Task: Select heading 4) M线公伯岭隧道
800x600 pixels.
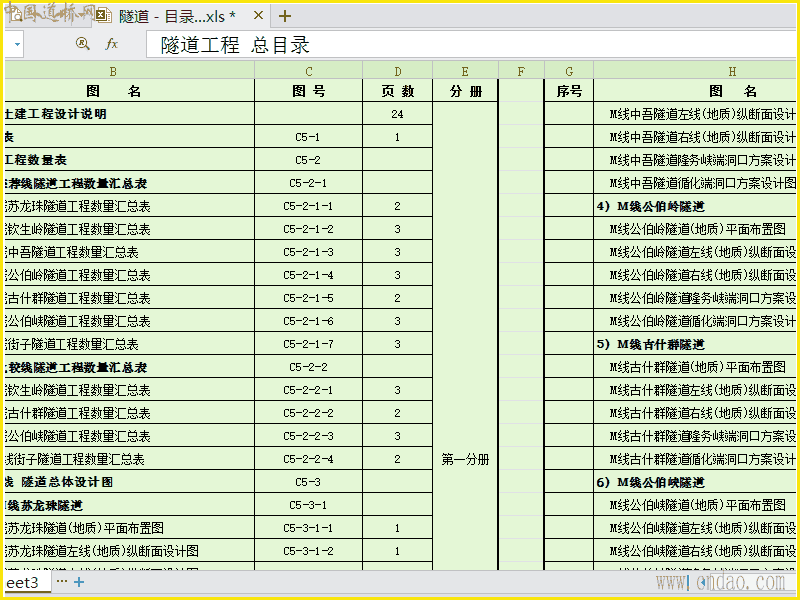Action: 695,206
